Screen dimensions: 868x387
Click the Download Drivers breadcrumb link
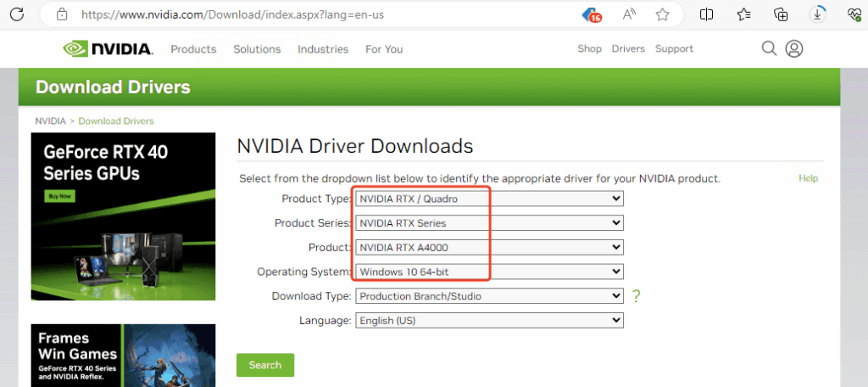(116, 121)
